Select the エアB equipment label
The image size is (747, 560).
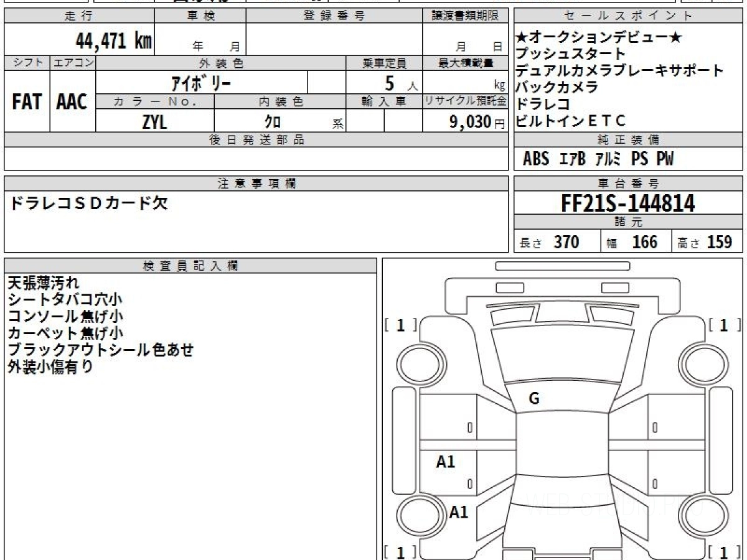[x=573, y=159]
